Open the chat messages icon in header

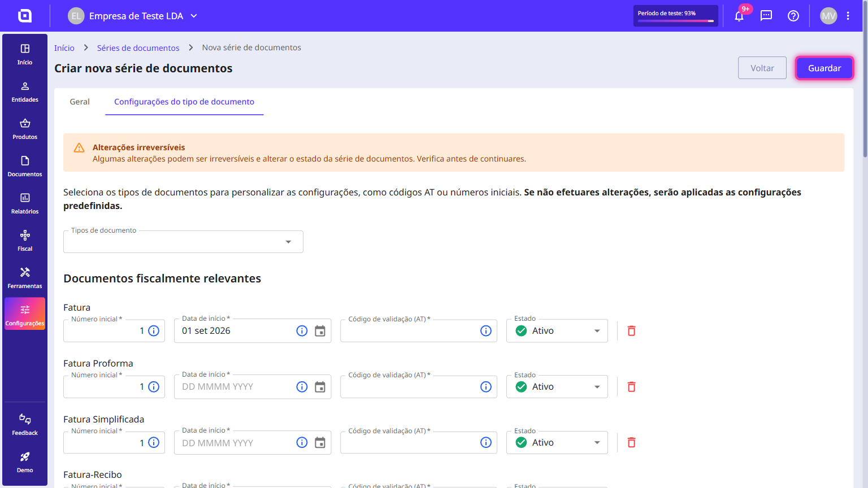coord(766,16)
